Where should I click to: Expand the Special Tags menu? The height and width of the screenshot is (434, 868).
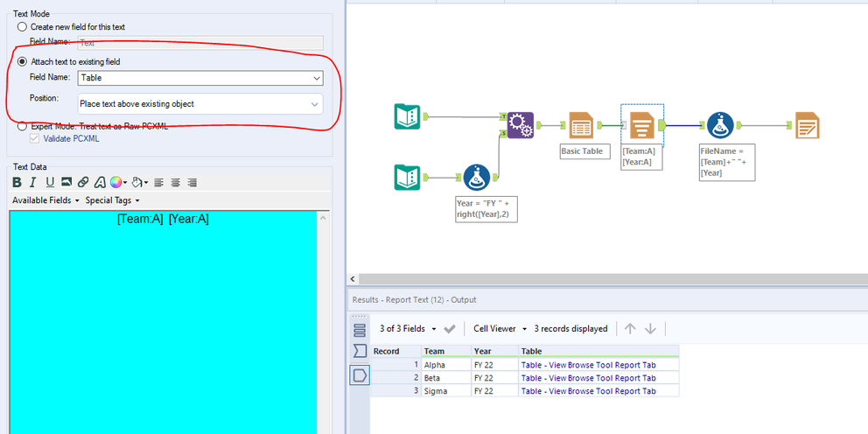click(x=112, y=200)
